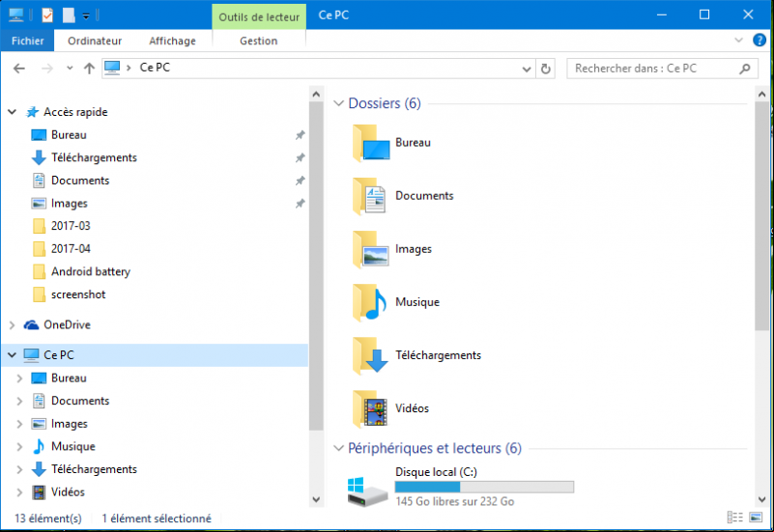Viewport: 774px width, 532px height.
Task: Expand the ribbon with the chevron
Action: coord(738,40)
